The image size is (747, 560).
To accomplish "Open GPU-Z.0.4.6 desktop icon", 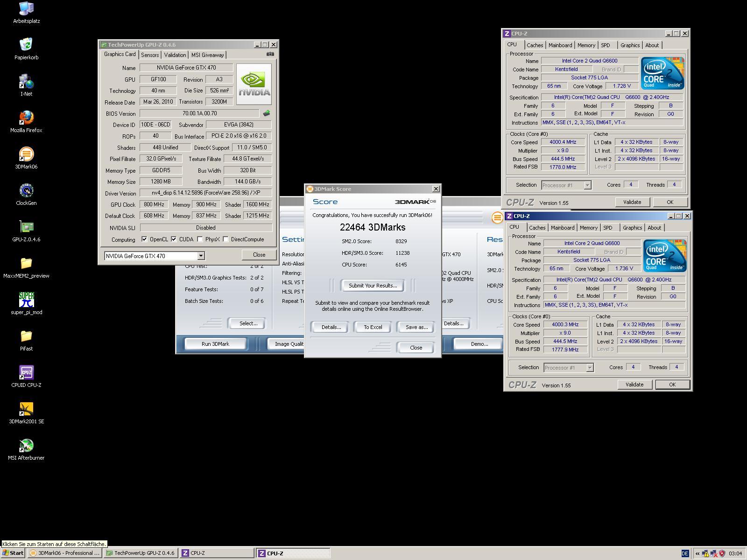I will point(26,231).
